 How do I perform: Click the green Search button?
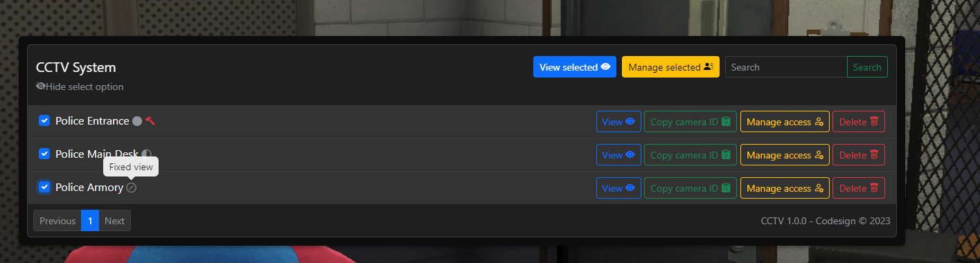click(867, 67)
